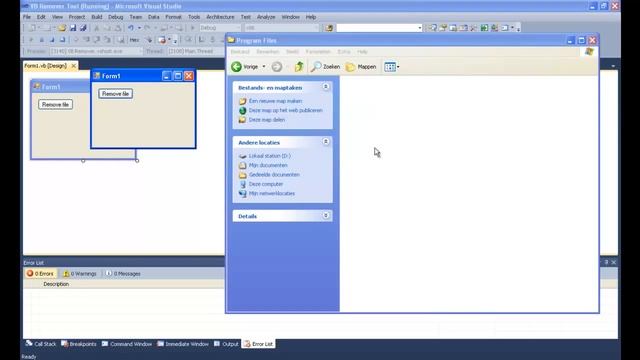Switch to the Output tab
Viewport: 640px width, 360px height.
227,344
